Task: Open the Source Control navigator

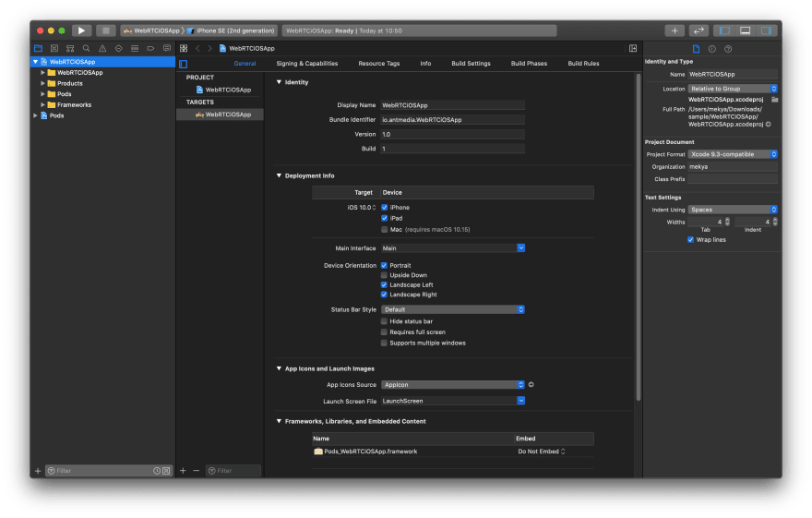Action: [x=54, y=48]
